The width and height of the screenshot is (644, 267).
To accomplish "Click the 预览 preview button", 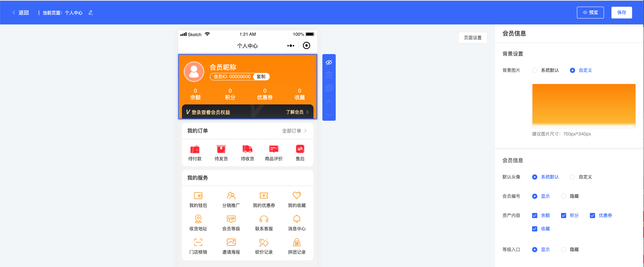I will click(x=590, y=13).
